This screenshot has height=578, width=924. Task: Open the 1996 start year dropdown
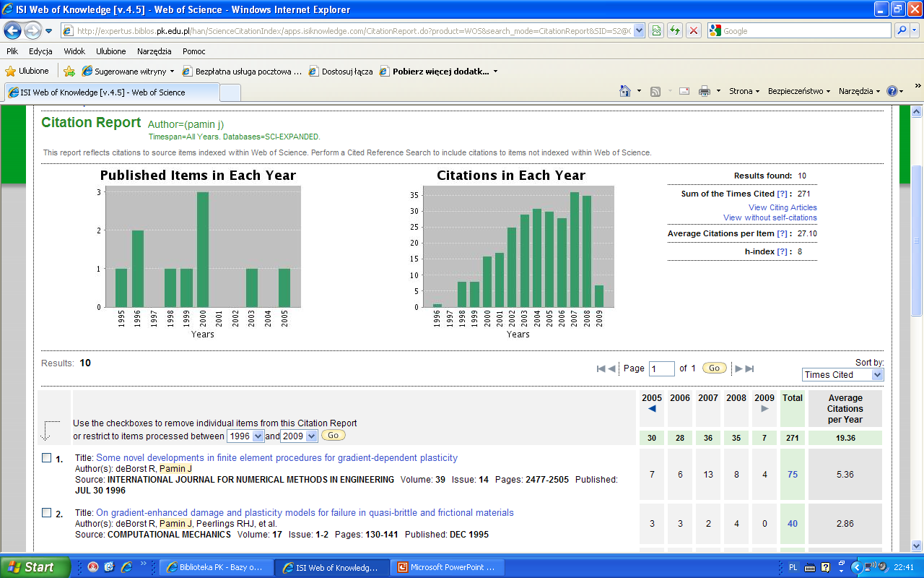(x=245, y=436)
